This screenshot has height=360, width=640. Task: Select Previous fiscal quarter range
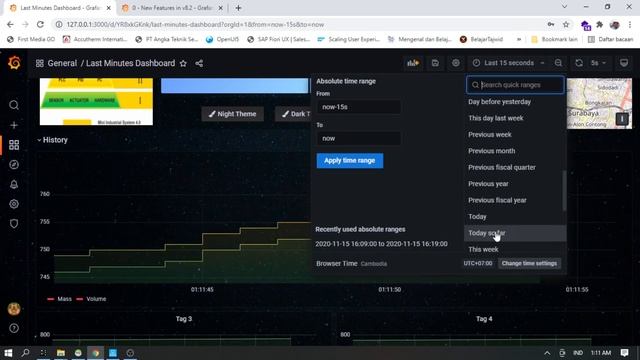[514, 167]
